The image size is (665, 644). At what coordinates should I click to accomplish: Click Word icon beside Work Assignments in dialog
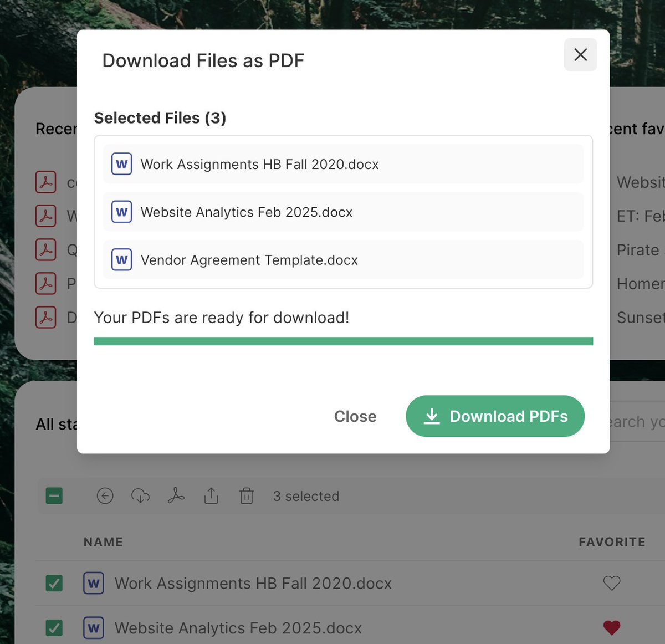point(121,164)
